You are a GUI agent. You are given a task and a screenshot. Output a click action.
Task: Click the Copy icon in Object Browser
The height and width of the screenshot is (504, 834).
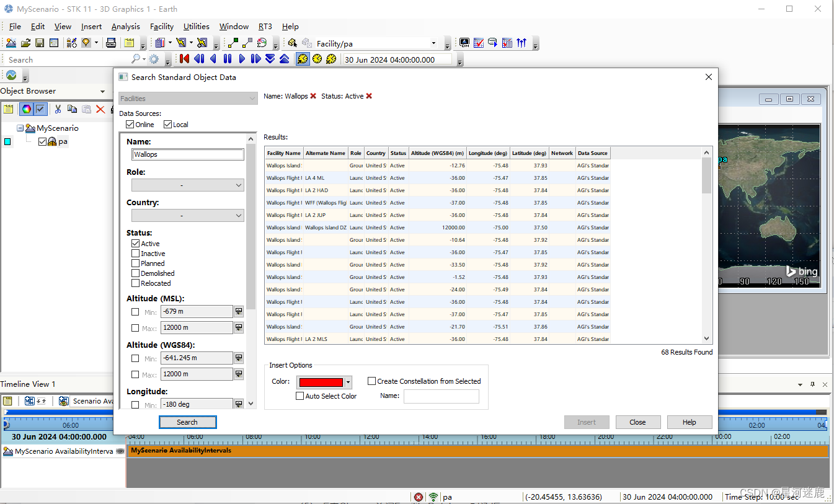coord(72,109)
